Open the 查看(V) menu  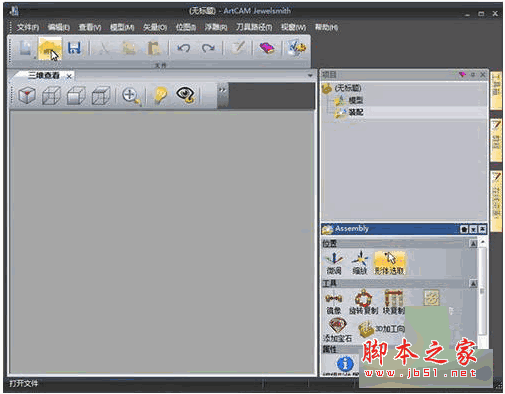pyautogui.click(x=90, y=27)
